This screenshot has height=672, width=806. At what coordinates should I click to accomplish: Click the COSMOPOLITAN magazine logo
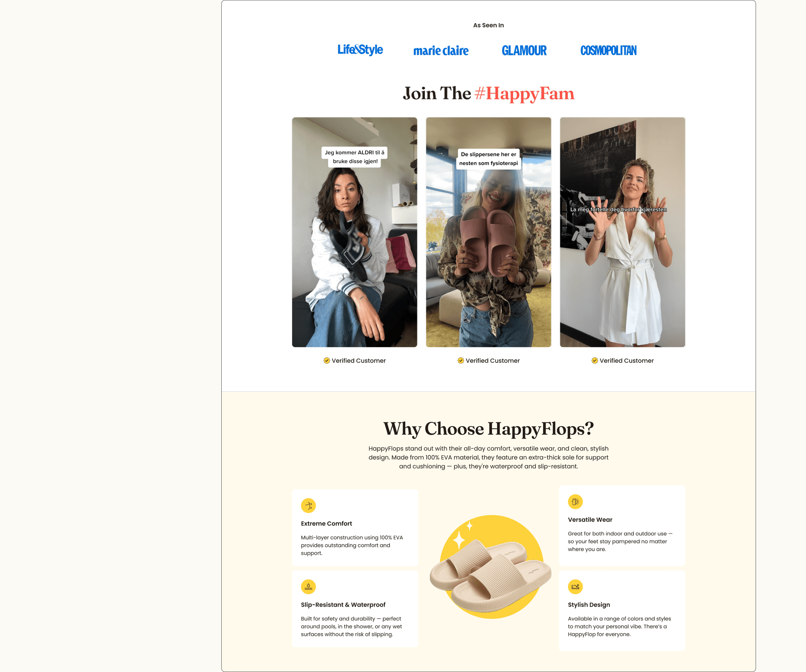(608, 51)
